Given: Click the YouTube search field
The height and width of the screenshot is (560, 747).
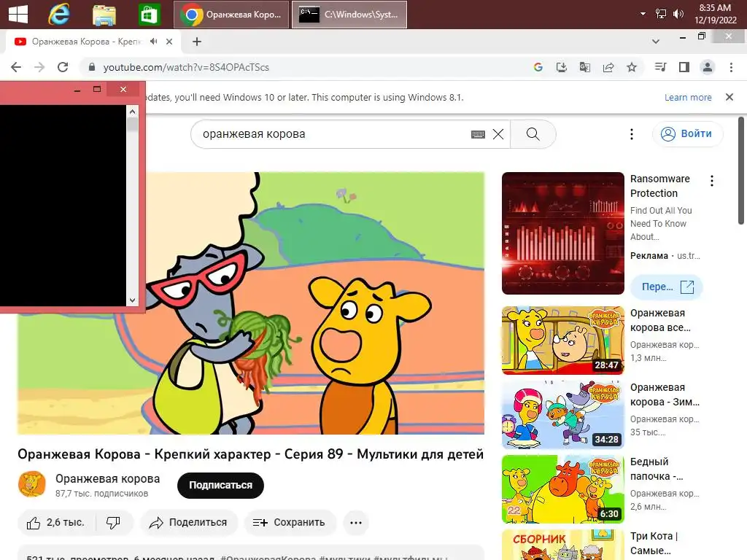Looking at the screenshot, I should [x=333, y=134].
